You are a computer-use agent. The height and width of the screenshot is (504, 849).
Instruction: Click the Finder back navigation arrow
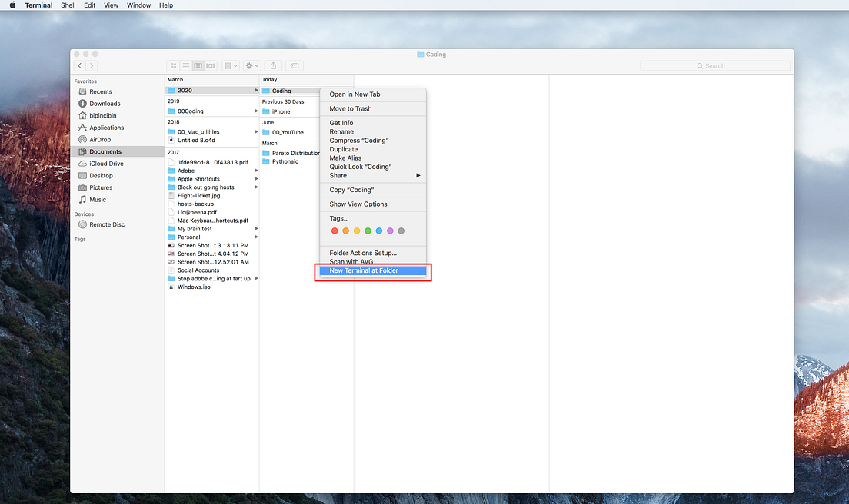pyautogui.click(x=80, y=65)
